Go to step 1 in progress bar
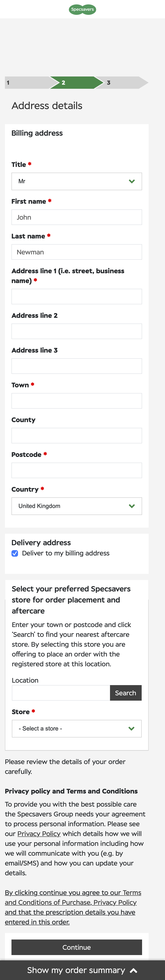The width and height of the screenshot is (165, 980). point(27,83)
